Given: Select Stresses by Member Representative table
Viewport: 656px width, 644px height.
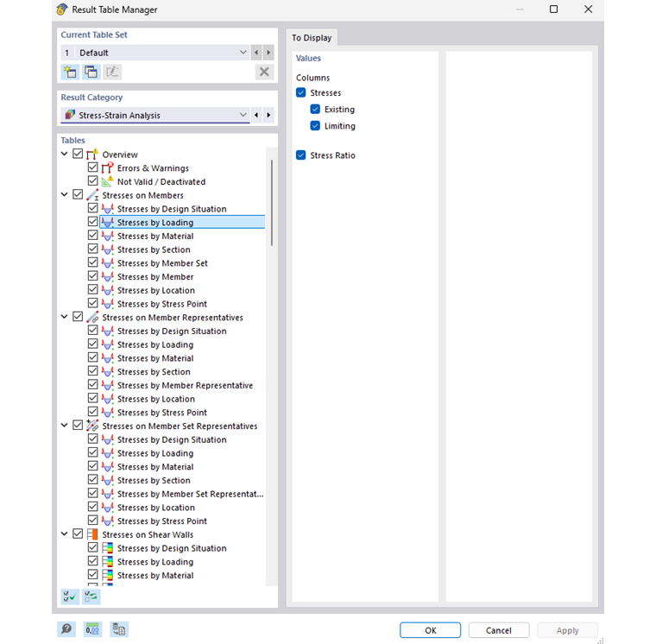Looking at the screenshot, I should click(185, 385).
